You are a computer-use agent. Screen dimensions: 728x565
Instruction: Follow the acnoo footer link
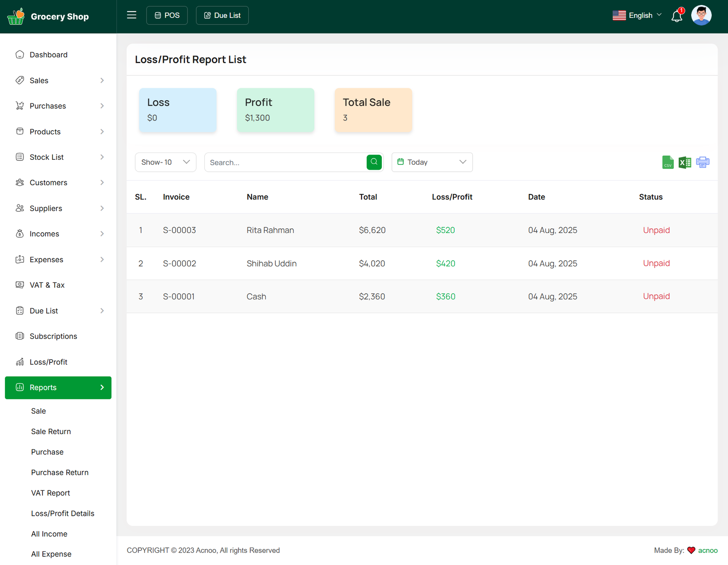[708, 550]
